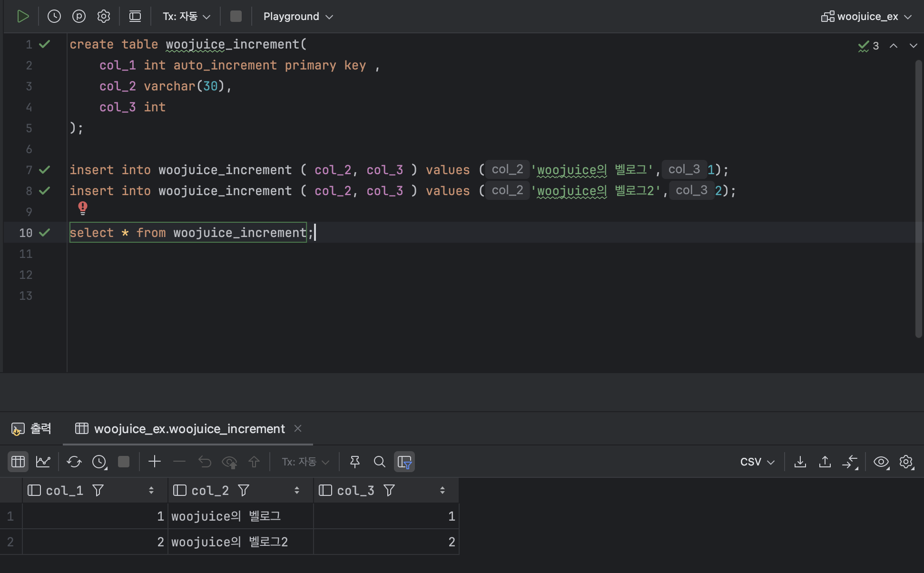Image resolution: width=924 pixels, height=573 pixels.
Task: Open result grid settings gear
Action: pos(906,462)
